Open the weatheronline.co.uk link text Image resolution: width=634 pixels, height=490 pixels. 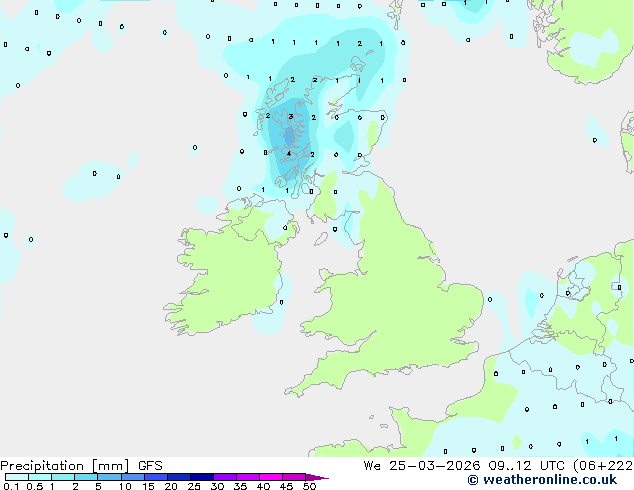pos(549,480)
